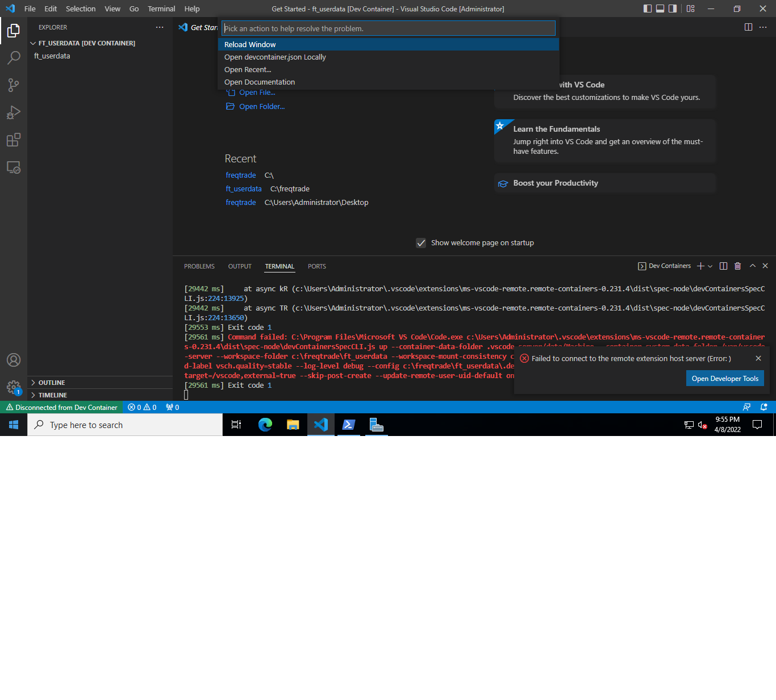This screenshot has width=776, height=700.
Task: Open the Search view in activity bar
Action: coord(14,58)
